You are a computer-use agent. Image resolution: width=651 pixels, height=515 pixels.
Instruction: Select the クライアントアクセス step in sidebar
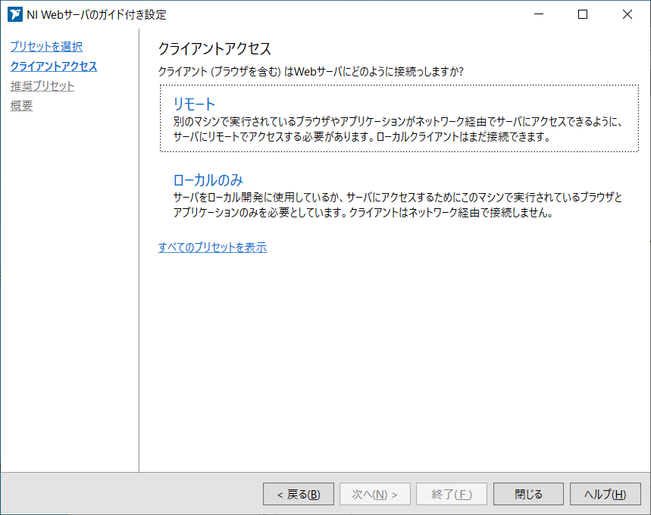pyautogui.click(x=54, y=66)
